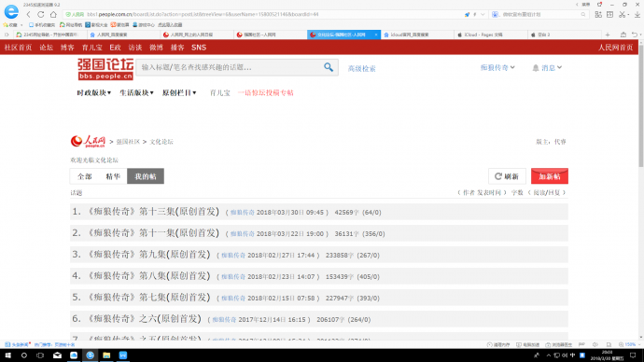Open the 消息 notifications dropdown
The height and width of the screenshot is (362, 644).
[x=547, y=68]
